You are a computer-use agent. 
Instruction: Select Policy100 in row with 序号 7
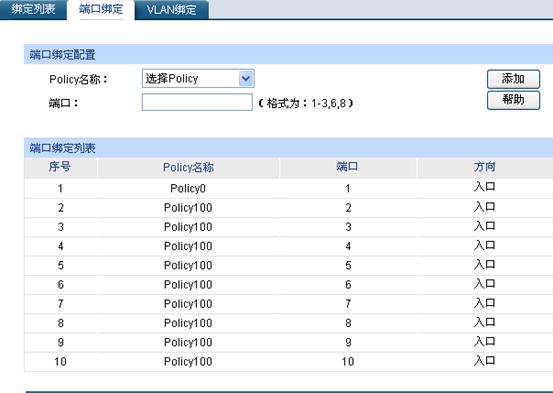coord(188,304)
